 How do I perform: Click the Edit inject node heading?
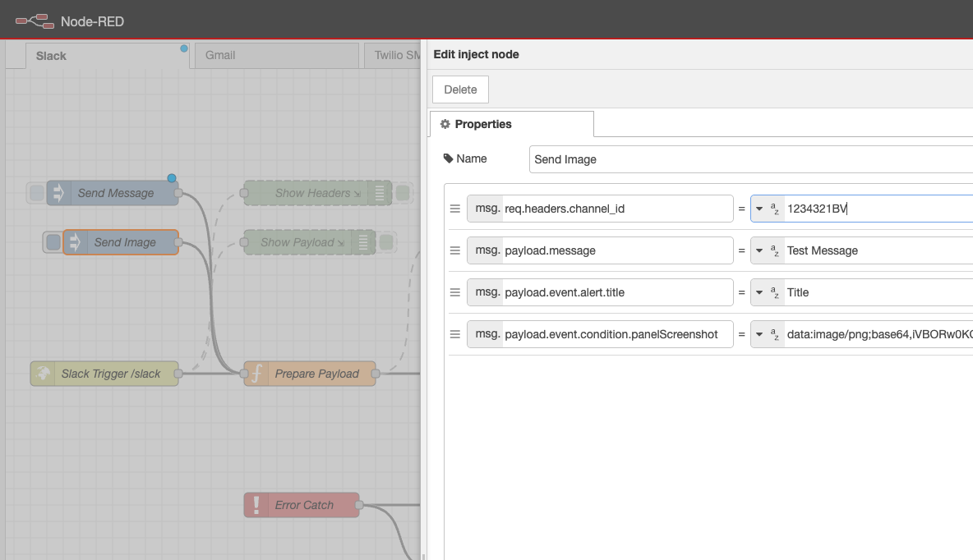pos(476,54)
